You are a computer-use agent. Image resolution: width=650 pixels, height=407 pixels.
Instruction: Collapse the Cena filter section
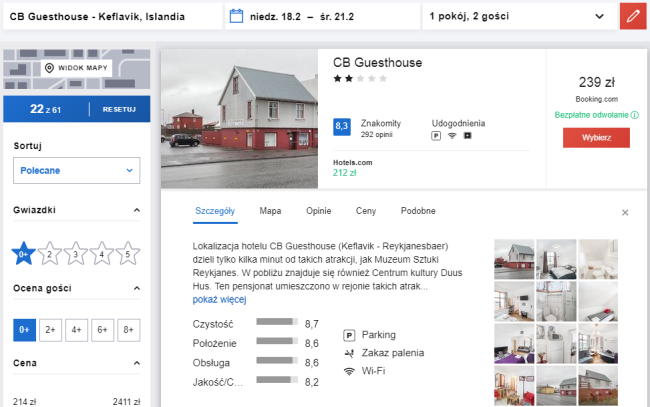coord(136,363)
